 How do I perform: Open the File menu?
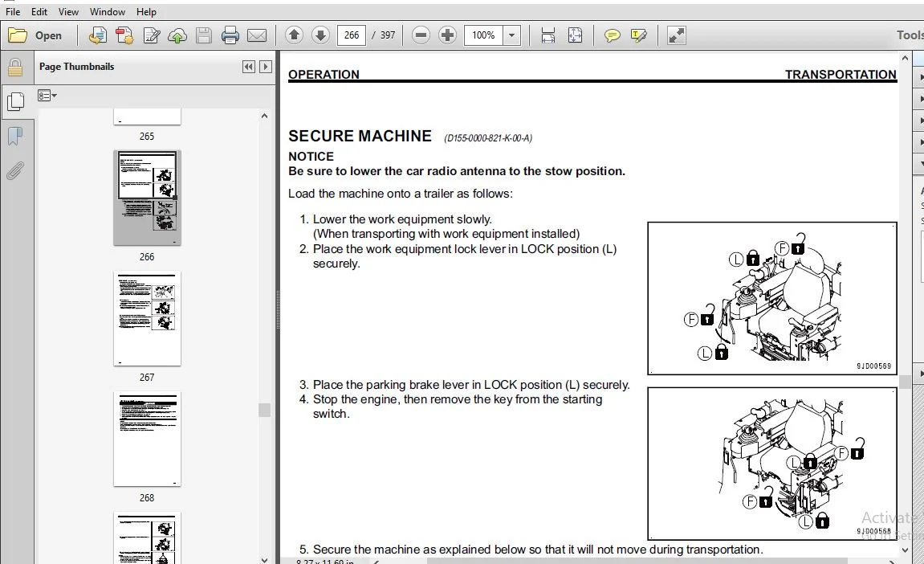click(12, 12)
